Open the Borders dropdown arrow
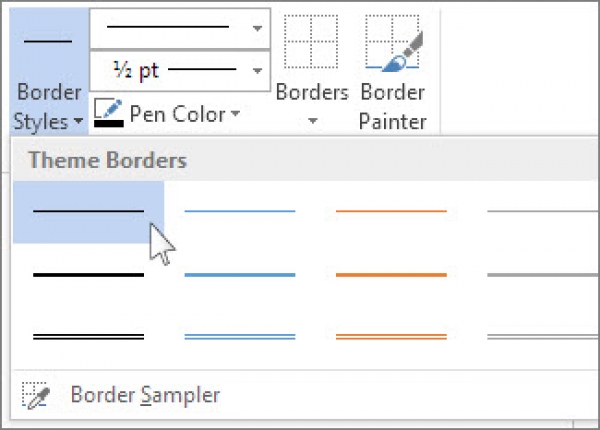600x430 pixels. tap(311, 123)
